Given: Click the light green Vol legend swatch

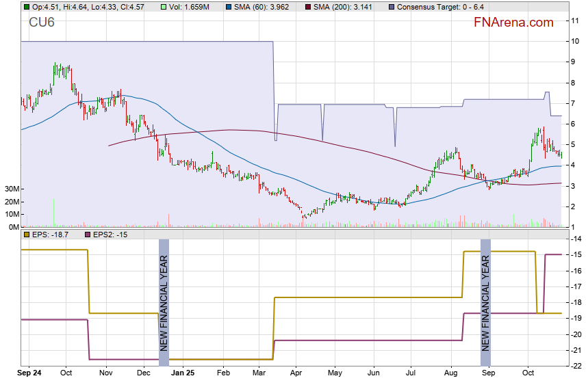Looking at the screenshot, I should (162, 7).
